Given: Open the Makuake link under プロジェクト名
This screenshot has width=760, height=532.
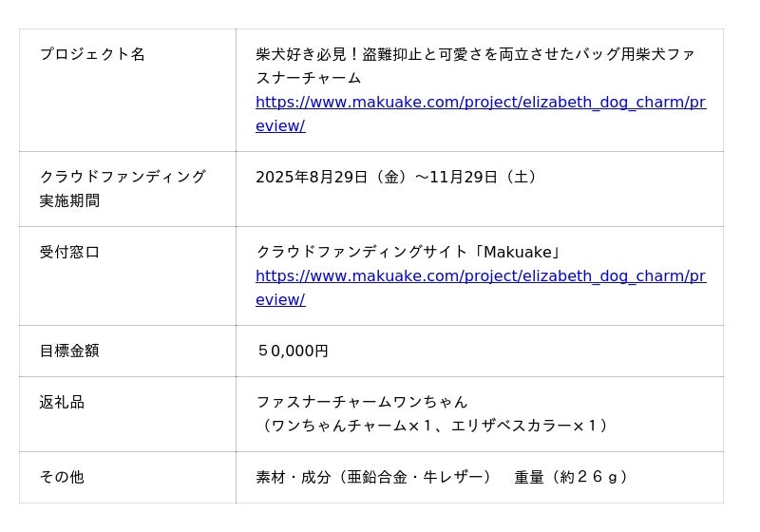Looking at the screenshot, I should point(480,103).
